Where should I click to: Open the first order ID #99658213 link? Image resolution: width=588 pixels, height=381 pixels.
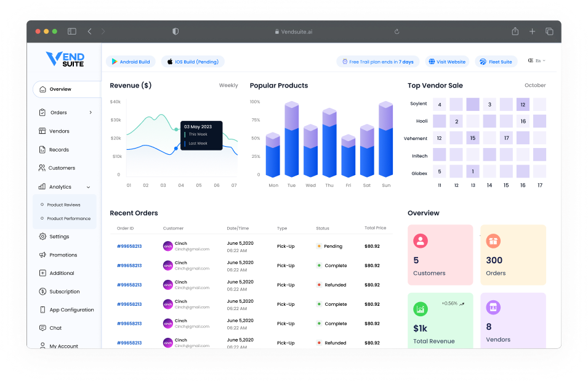click(x=129, y=247)
